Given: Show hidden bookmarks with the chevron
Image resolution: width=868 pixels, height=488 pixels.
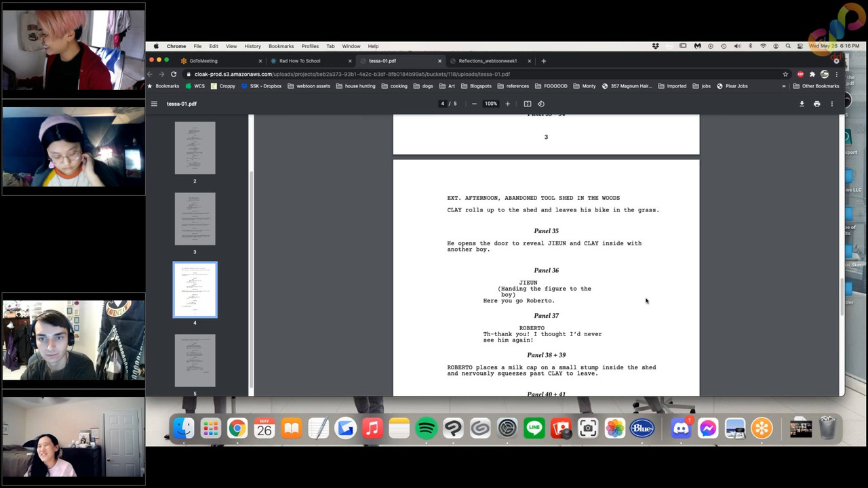Looking at the screenshot, I should pos(784,86).
